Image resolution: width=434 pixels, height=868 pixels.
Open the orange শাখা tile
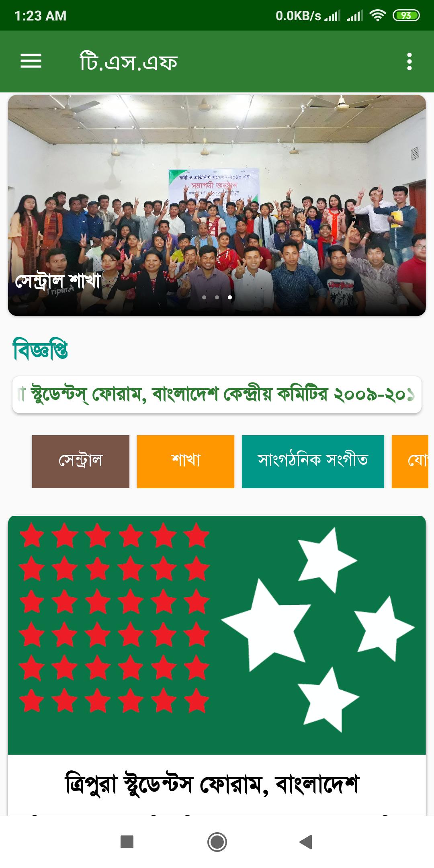pyautogui.click(x=186, y=462)
